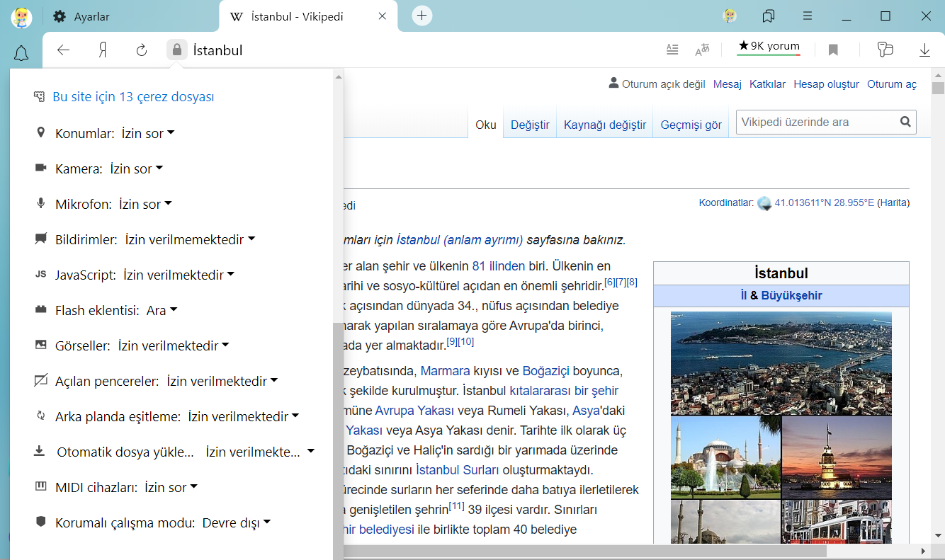
Task: Open the Flash eklentisi dropdown
Action: click(x=162, y=310)
